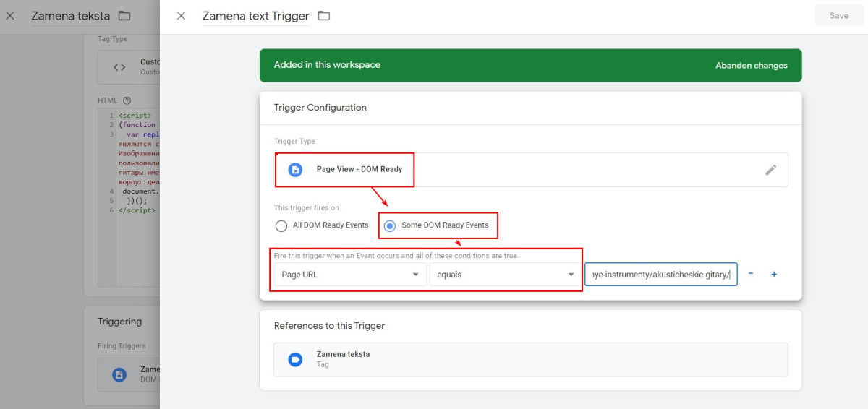
Task: Open the Zamena teksta tag reference
Action: click(x=530, y=359)
